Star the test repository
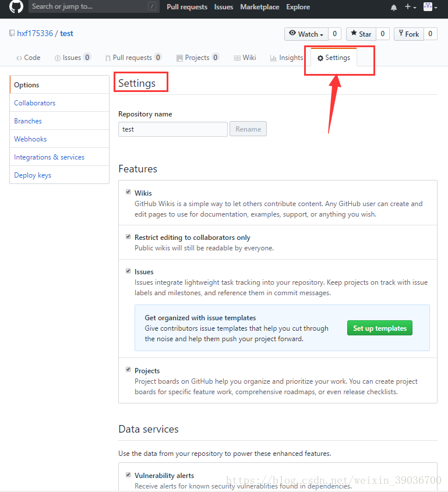The height and width of the screenshot is (492, 448). [x=361, y=34]
